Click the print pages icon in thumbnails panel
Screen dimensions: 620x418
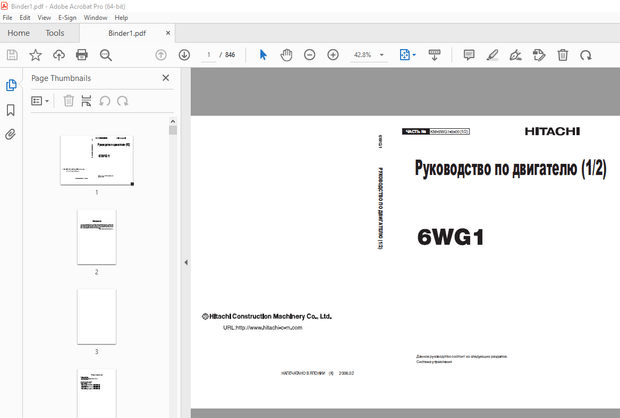point(86,101)
